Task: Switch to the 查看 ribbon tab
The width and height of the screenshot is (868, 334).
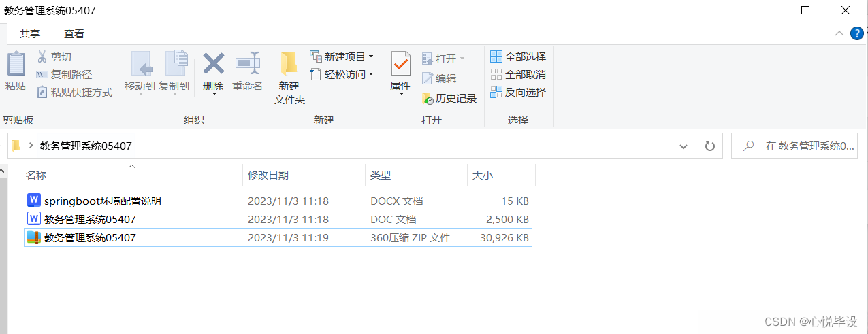Action: 74,33
